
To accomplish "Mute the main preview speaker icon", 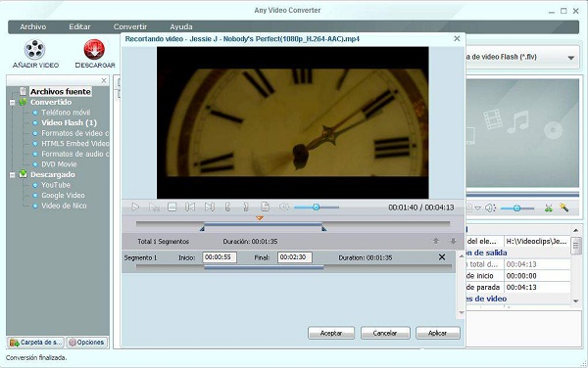I will (490, 208).
